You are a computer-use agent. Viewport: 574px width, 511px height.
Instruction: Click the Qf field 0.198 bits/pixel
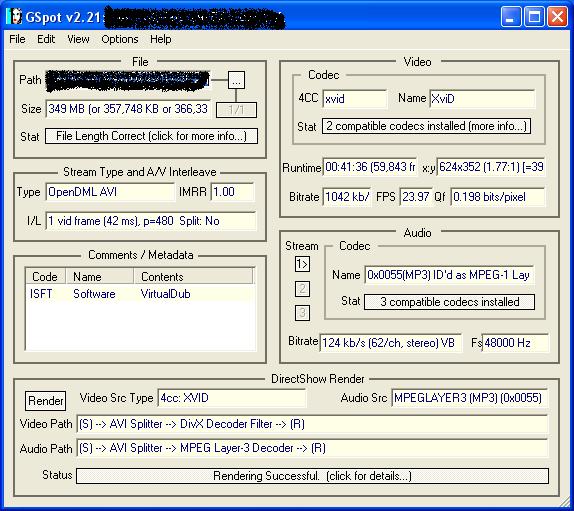click(x=497, y=197)
